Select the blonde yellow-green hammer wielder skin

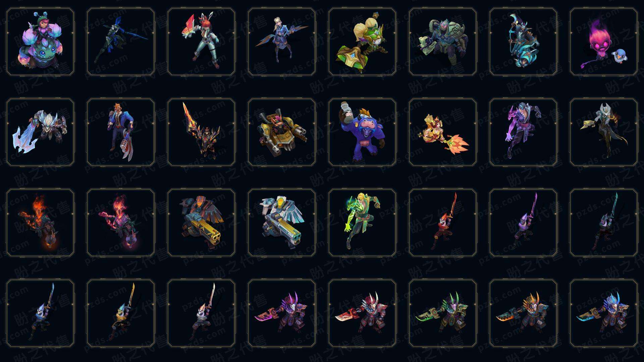pos(362,42)
